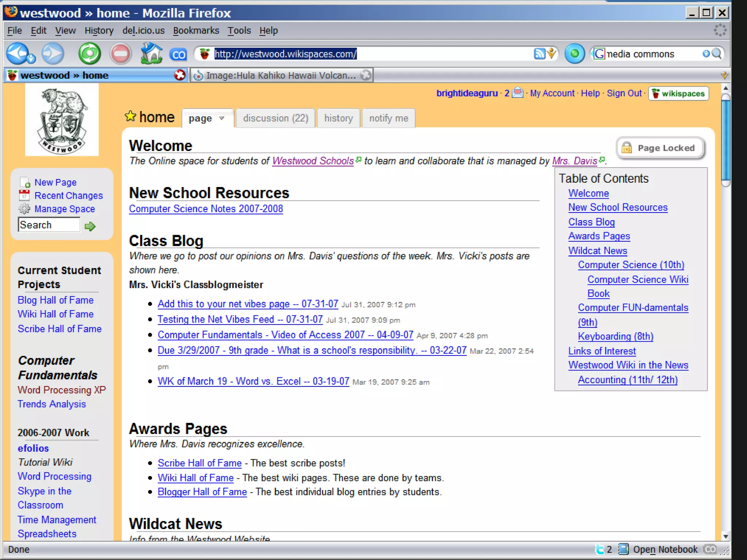Click the Recent Changes sidebar link

[x=69, y=196]
